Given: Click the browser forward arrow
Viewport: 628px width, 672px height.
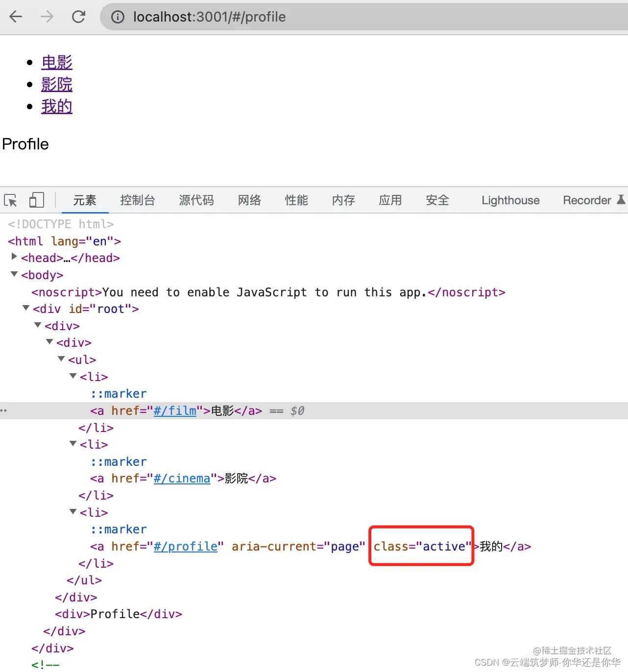Looking at the screenshot, I should [47, 17].
